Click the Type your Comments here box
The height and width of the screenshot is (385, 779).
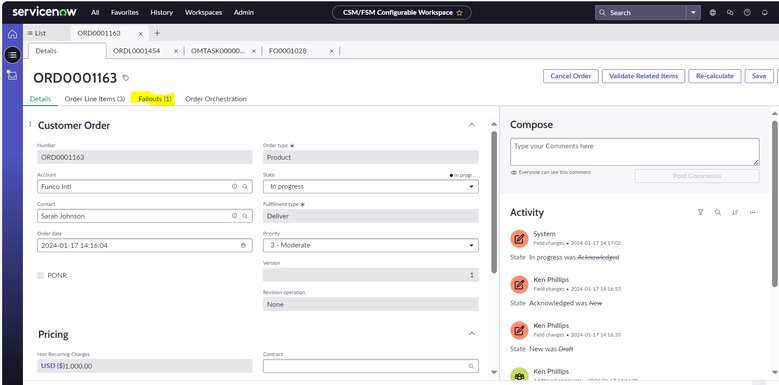(x=634, y=152)
